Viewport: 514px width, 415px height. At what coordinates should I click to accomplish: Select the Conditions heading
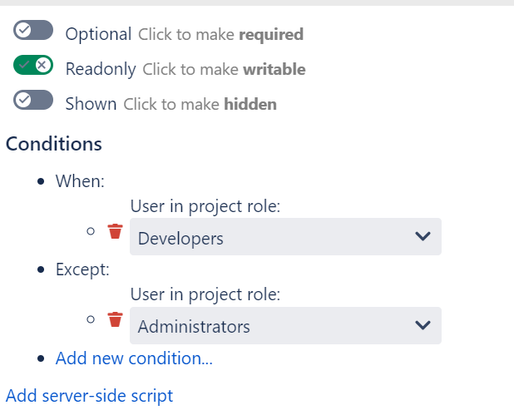(54, 144)
